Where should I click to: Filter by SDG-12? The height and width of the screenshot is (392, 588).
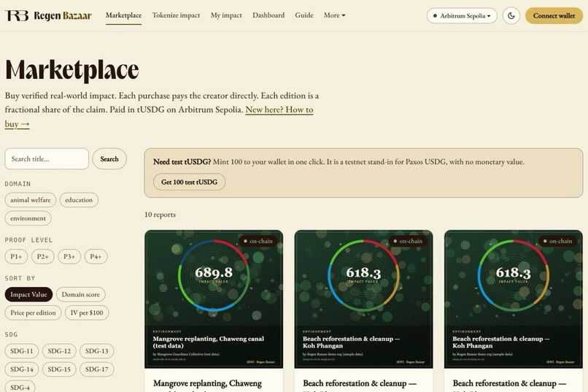click(59, 351)
